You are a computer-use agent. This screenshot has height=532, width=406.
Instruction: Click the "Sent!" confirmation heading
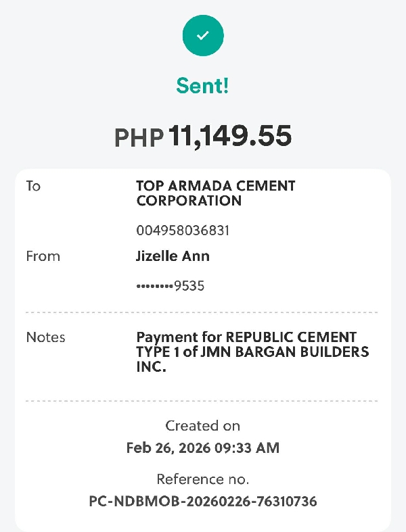pos(202,85)
